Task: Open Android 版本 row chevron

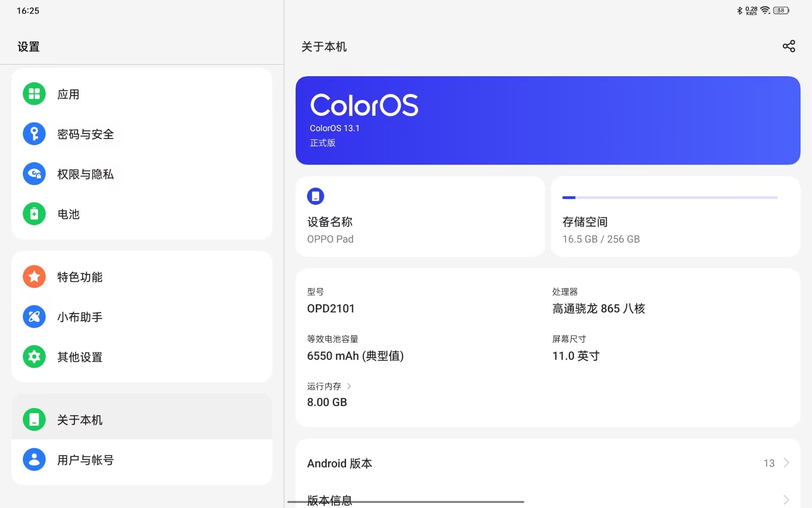Action: 786,463
